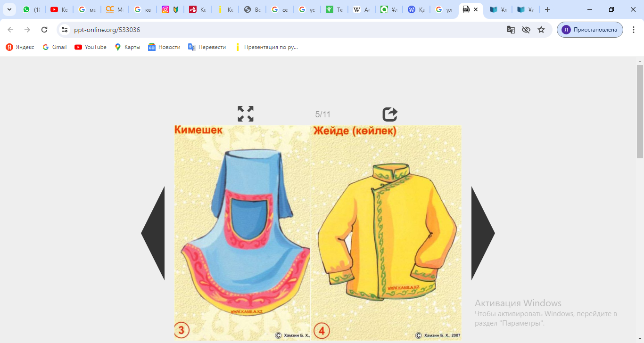
Task: Switch to the YouTube tab
Action: 59,9
